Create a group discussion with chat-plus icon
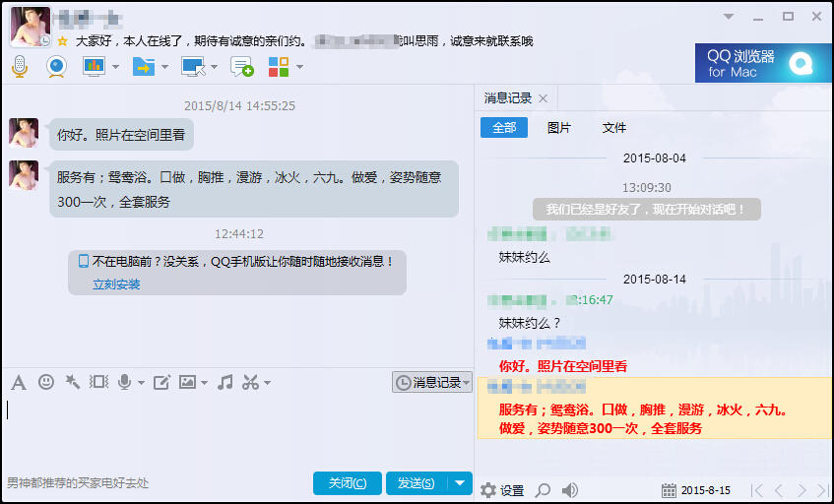Screen dimensions: 834x504 coord(241,67)
